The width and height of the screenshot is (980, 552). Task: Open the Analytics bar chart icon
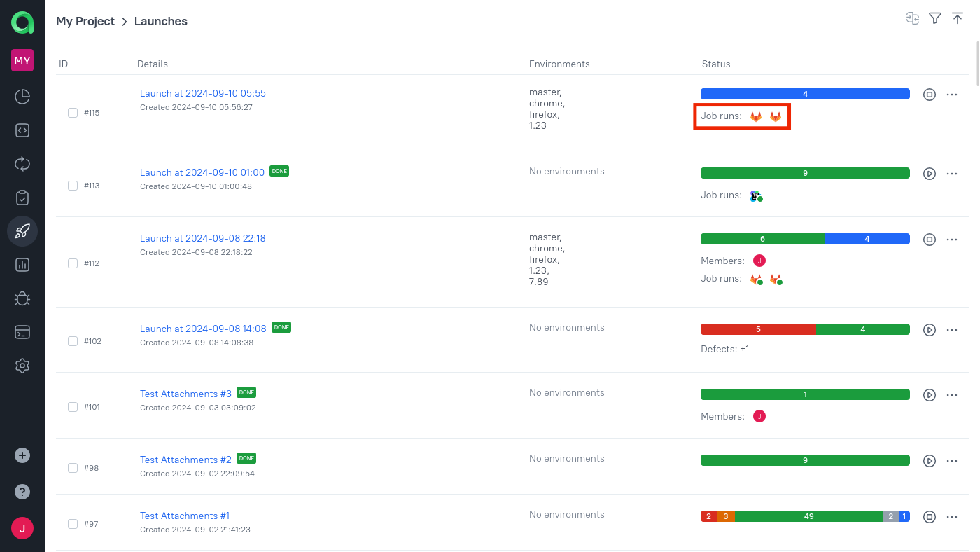tap(22, 265)
